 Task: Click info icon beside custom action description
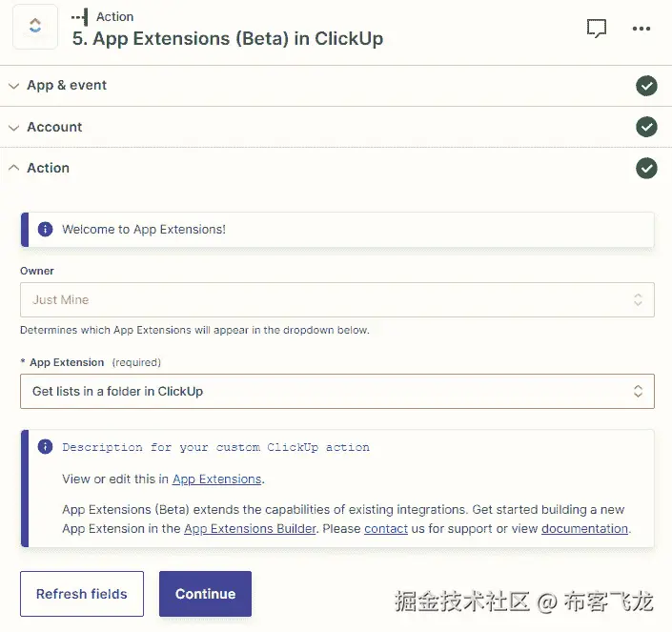46,446
